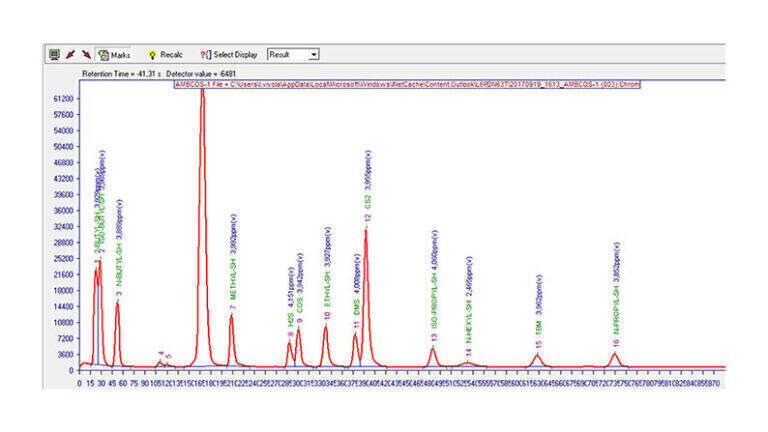Viewport: 768px width, 432px height.
Task: Select the N-PROPYL-SH peak label
Action: point(616,309)
